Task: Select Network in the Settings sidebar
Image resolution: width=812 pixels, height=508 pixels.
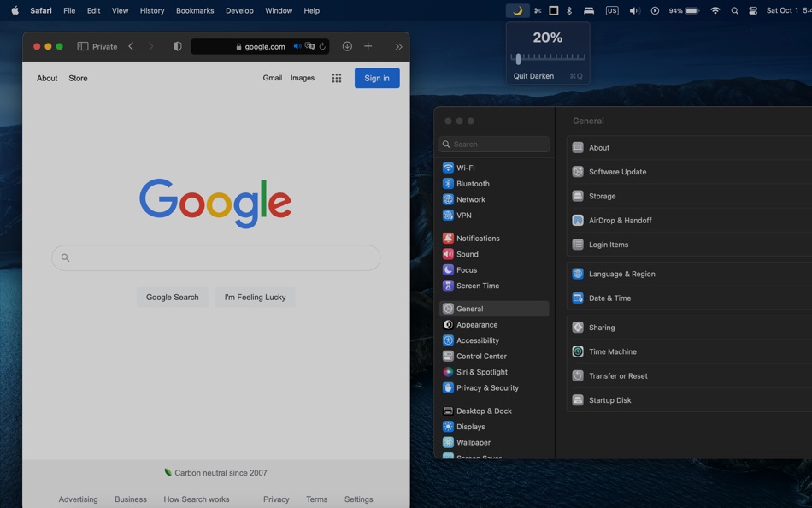Action: click(493, 199)
